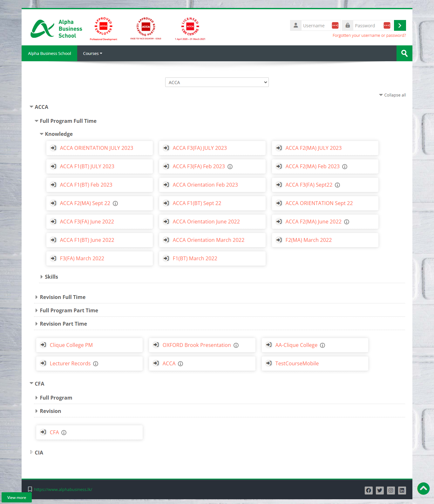Open Clique College PM course
434x504 pixels.
71,345
